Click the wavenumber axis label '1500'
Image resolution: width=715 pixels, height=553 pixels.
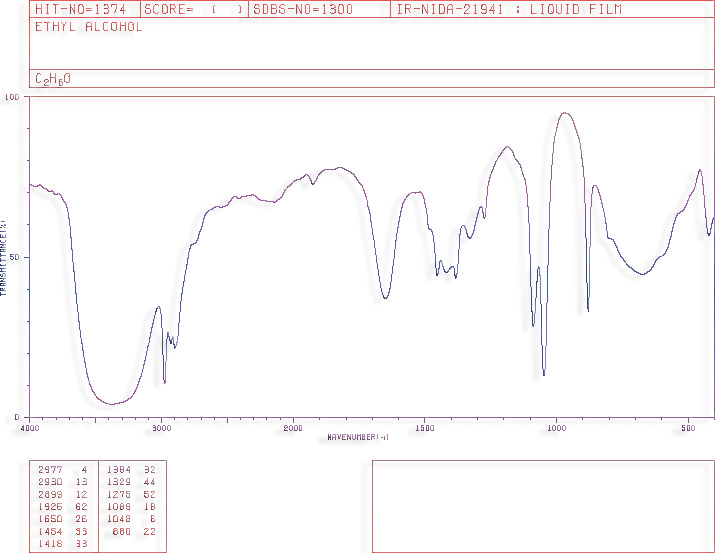pos(425,428)
